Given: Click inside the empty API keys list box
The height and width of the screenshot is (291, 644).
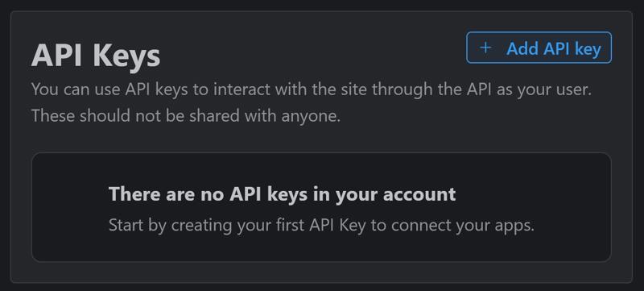Looking at the screenshot, I should (x=321, y=207).
